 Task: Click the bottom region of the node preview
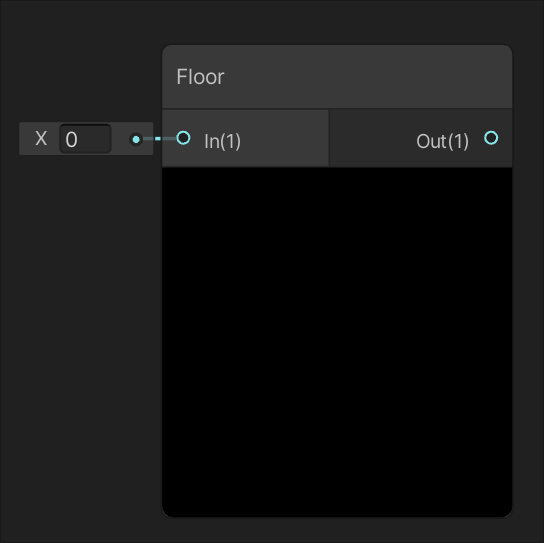tap(337, 486)
